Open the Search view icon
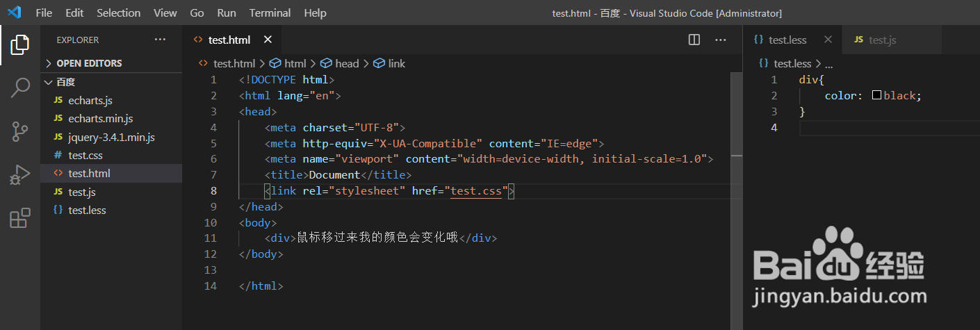980x330 pixels. click(20, 88)
